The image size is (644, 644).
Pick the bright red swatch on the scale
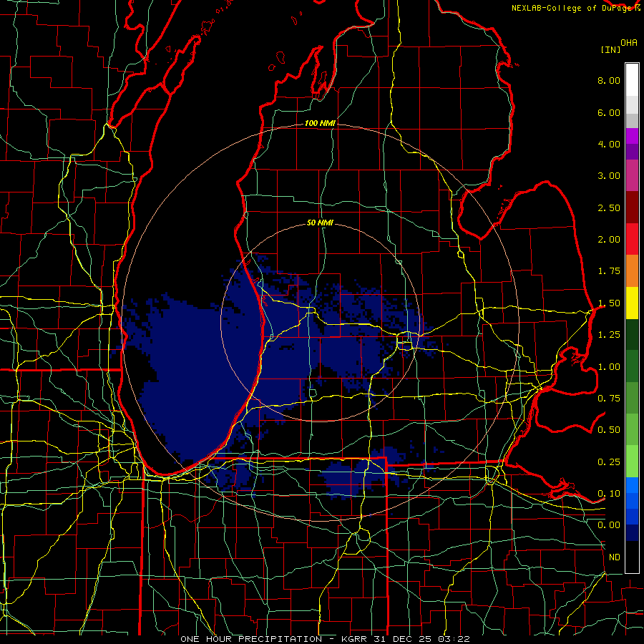632,239
